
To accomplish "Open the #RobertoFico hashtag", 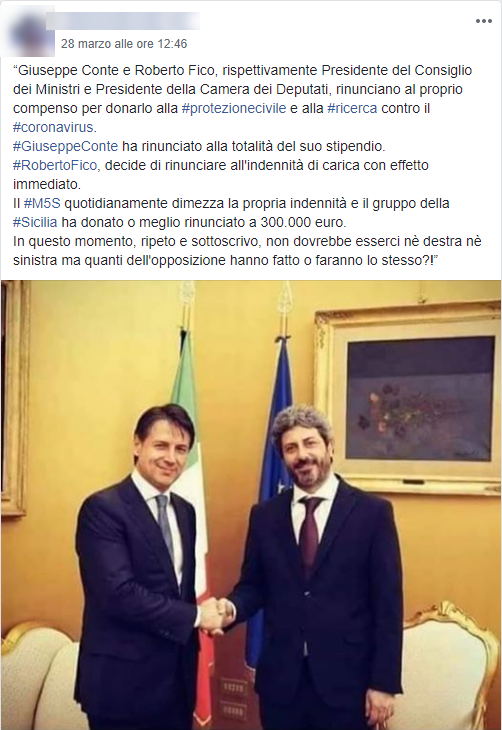I will click(x=56, y=165).
